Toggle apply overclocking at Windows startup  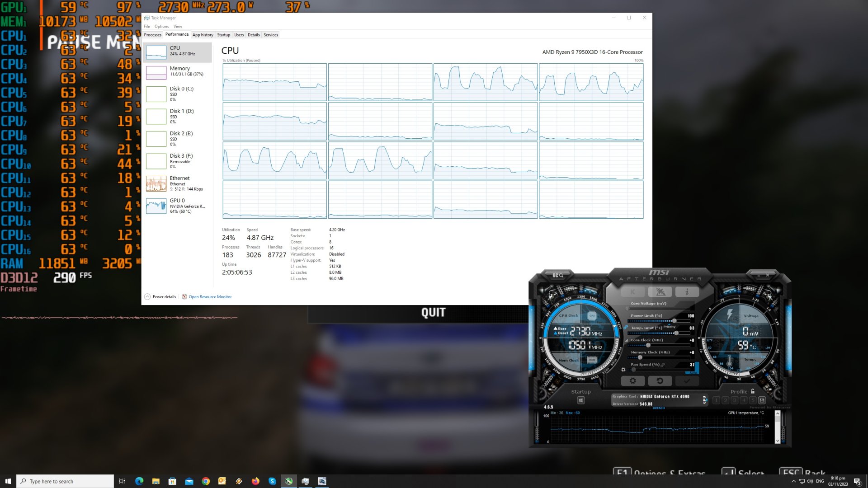[x=581, y=400]
